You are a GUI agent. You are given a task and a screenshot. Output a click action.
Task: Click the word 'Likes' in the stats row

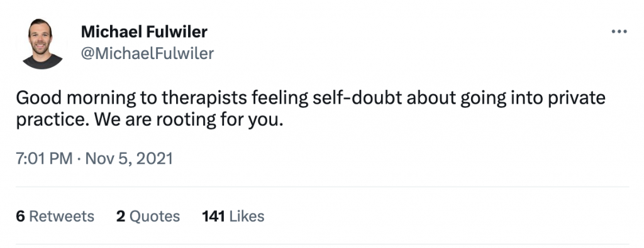pos(247,216)
